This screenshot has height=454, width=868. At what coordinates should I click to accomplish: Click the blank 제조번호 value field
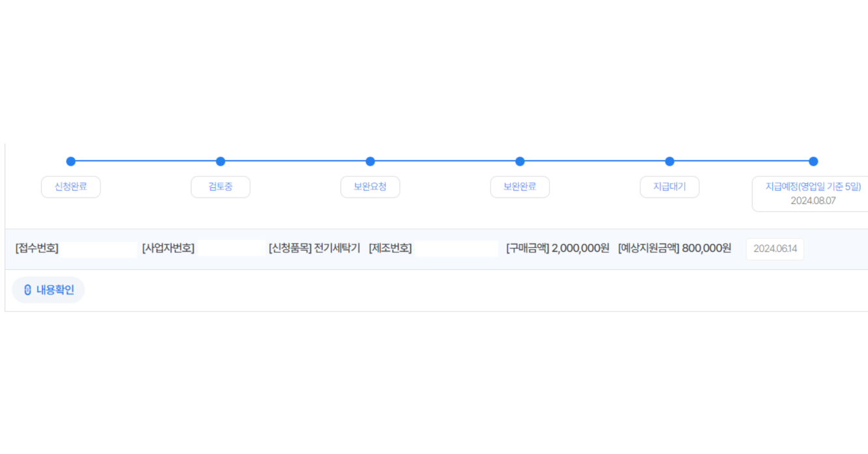pos(456,249)
